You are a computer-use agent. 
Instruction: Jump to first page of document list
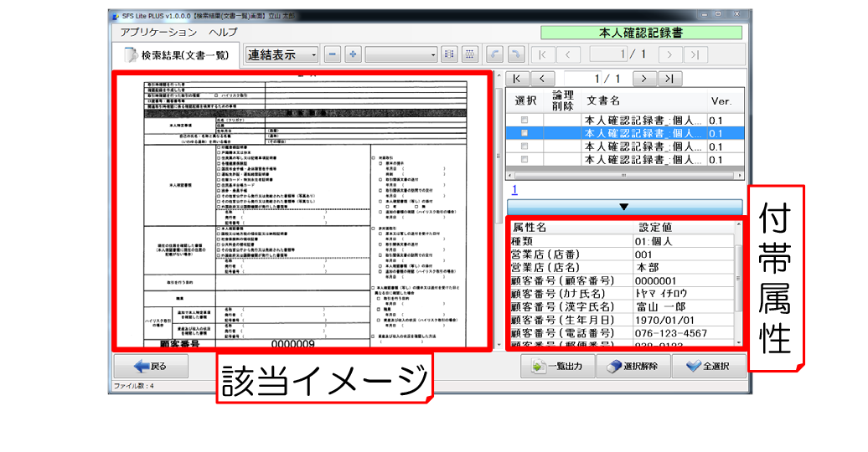[x=517, y=79]
